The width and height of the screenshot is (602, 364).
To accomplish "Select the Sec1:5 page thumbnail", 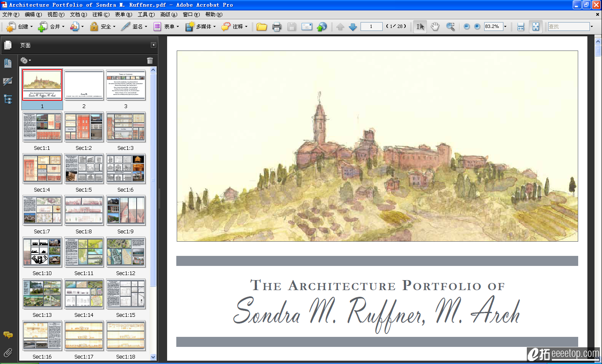I will click(x=84, y=169).
